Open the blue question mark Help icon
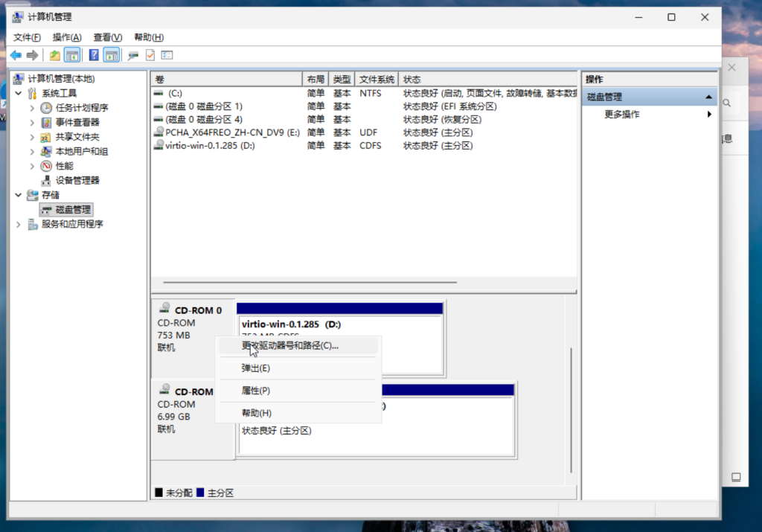Viewport: 762px width, 532px height. coord(94,55)
